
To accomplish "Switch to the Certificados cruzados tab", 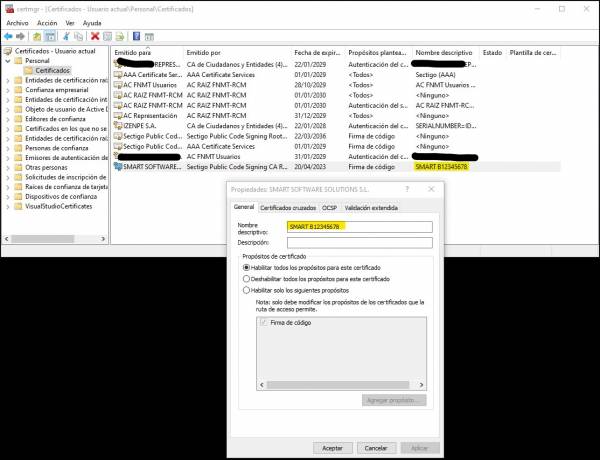I will click(288, 207).
